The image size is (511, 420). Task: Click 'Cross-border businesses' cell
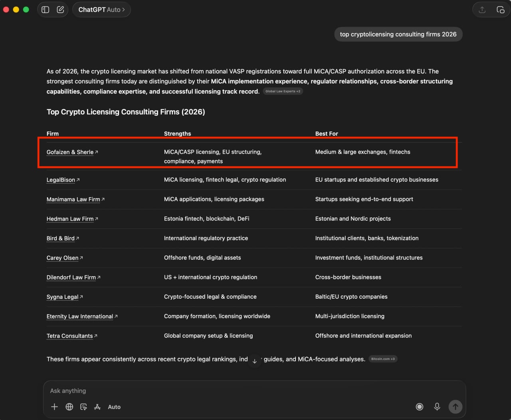coord(348,277)
